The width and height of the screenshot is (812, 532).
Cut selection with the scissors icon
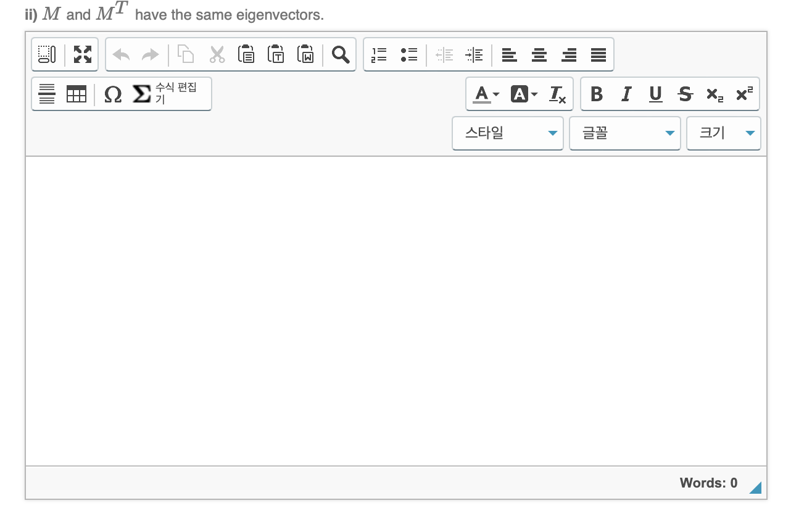click(217, 54)
